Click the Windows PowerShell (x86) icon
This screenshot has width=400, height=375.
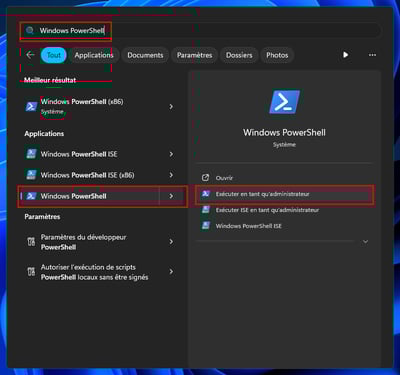coord(31,106)
